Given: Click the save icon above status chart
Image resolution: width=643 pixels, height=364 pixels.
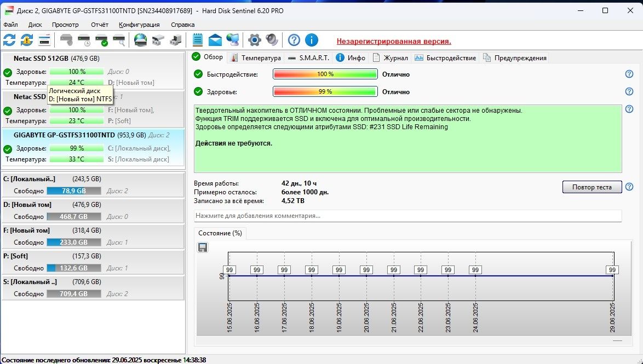Looking at the screenshot, I should [203, 247].
